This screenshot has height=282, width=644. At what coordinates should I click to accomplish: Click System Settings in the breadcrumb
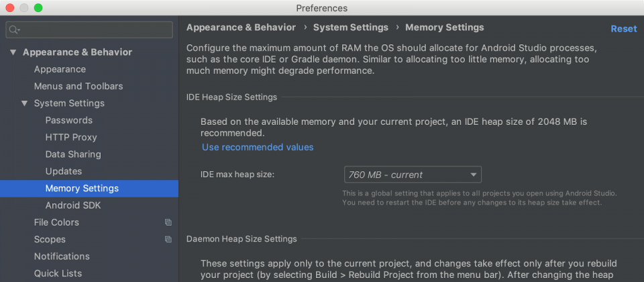pyautogui.click(x=351, y=28)
